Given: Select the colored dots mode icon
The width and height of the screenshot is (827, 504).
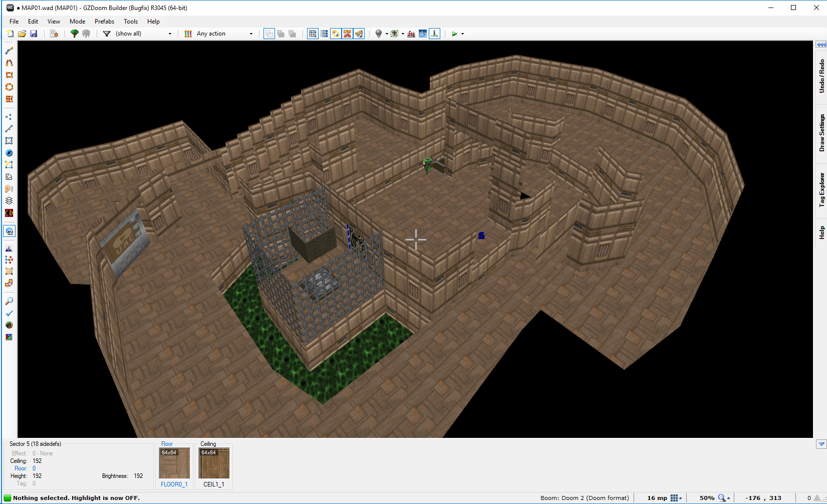Looking at the screenshot, I should tap(9, 260).
